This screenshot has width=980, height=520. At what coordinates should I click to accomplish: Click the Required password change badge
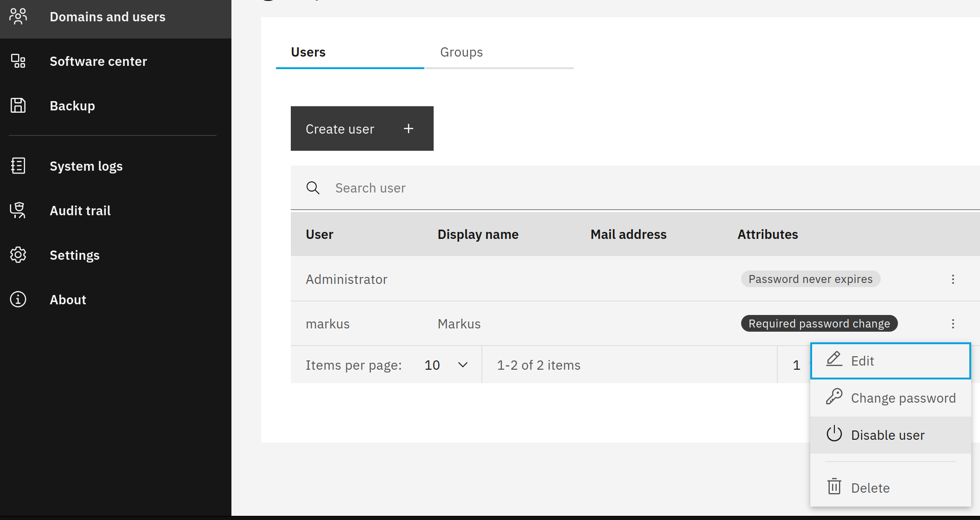[x=819, y=324]
